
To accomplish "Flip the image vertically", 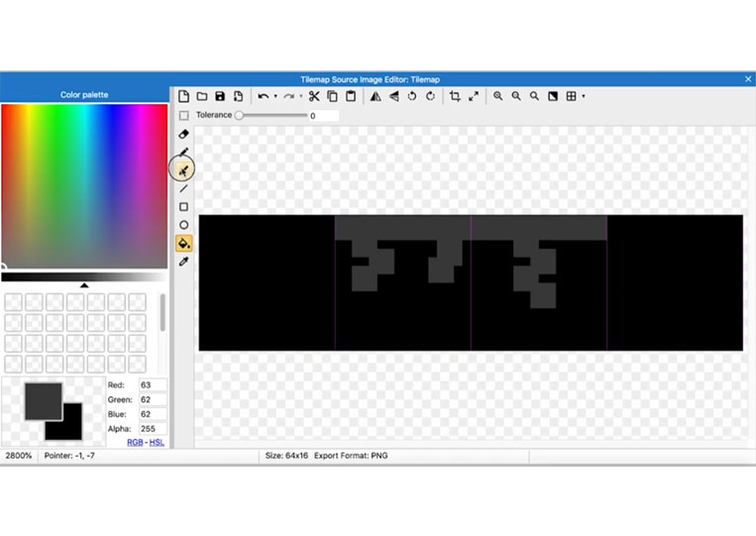I will (394, 96).
